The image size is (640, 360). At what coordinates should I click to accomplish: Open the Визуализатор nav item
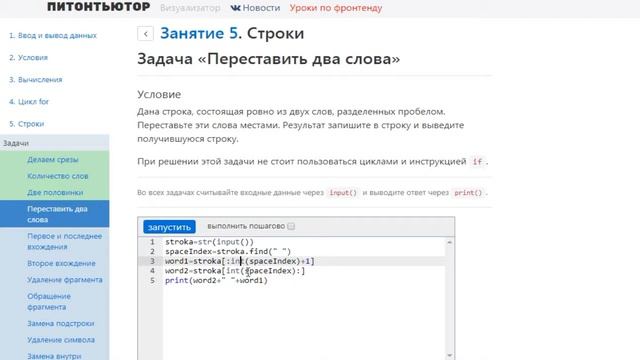pos(190,8)
